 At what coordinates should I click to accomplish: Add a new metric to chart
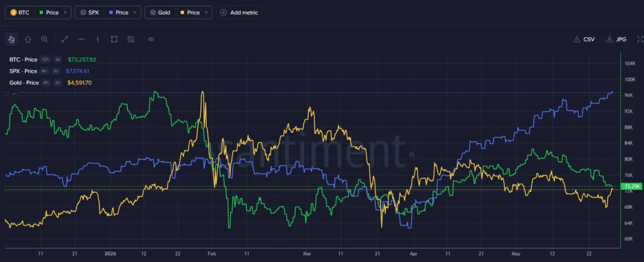click(x=239, y=12)
